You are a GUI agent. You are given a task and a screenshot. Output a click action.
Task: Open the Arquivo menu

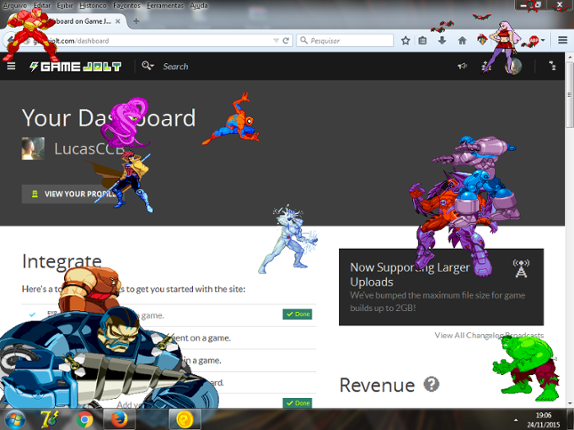coord(15,5)
